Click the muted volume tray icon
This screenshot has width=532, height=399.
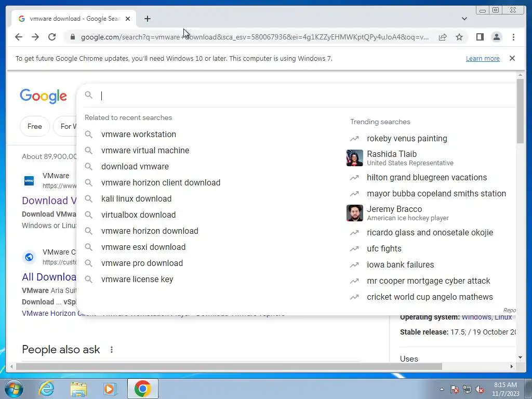[480, 389]
